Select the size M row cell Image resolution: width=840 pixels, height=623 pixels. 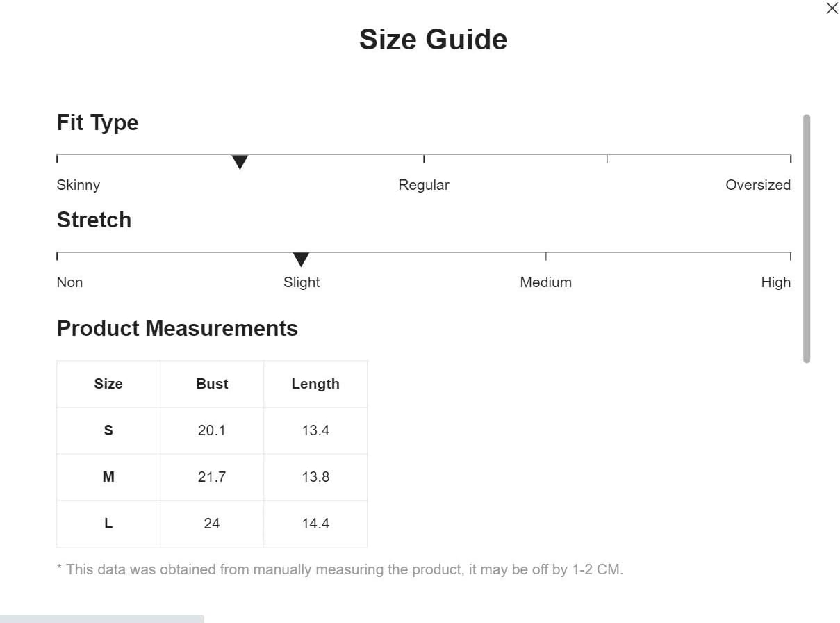pos(108,477)
